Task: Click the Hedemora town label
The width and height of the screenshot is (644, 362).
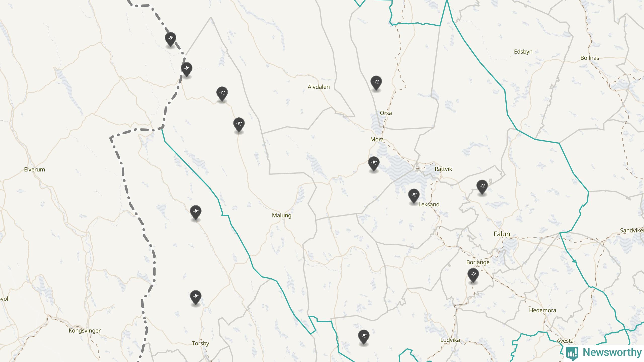Action: point(542,310)
